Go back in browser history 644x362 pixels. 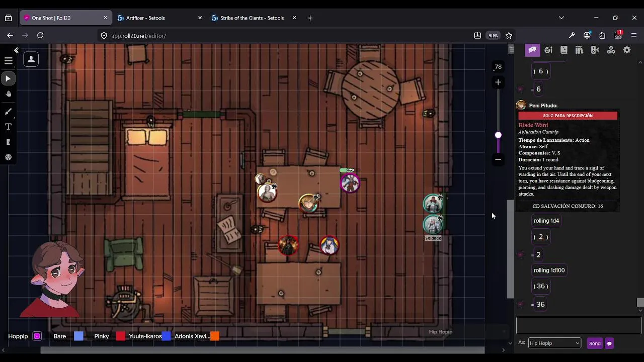[10, 35]
